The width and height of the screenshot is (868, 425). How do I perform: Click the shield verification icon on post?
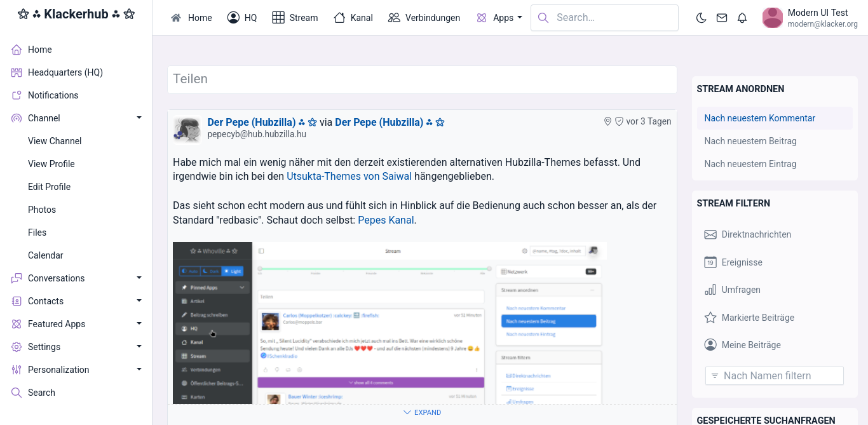(619, 121)
